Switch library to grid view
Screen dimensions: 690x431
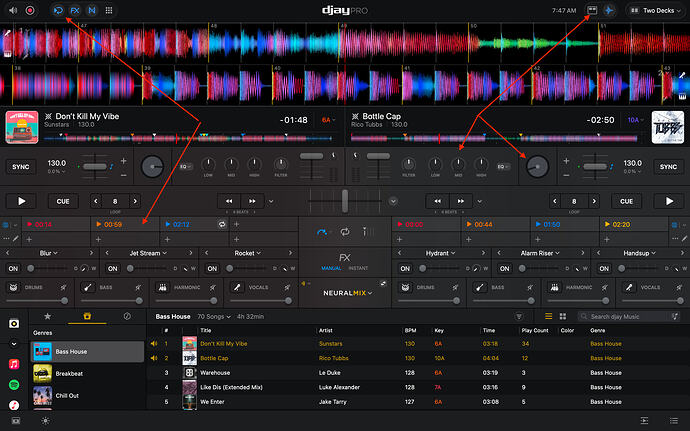pyautogui.click(x=562, y=317)
